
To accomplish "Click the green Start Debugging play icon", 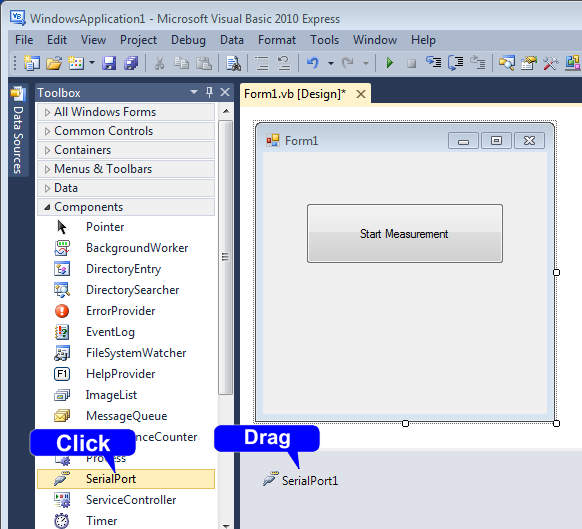I will click(389, 63).
